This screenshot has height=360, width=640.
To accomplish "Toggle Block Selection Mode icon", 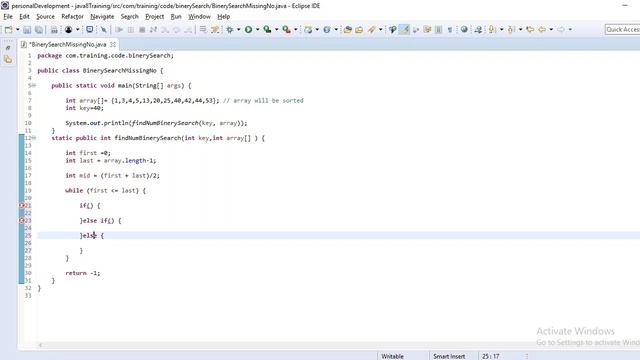I will pyautogui.click(x=439, y=29).
